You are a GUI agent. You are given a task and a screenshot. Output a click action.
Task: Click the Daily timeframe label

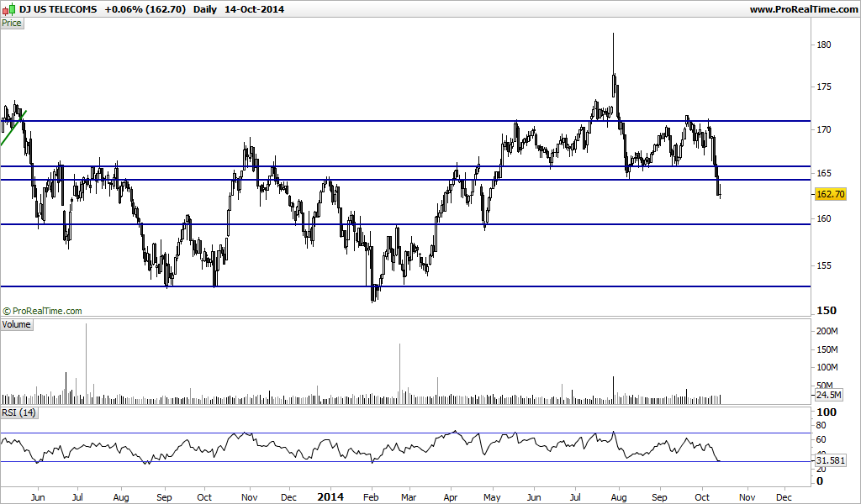(x=205, y=9)
